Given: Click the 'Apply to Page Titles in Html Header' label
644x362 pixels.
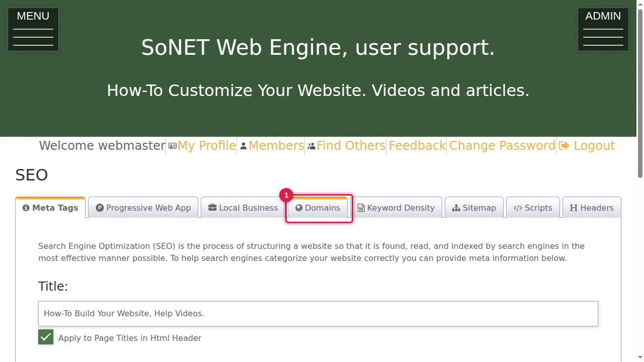Looking at the screenshot, I should [x=130, y=338].
